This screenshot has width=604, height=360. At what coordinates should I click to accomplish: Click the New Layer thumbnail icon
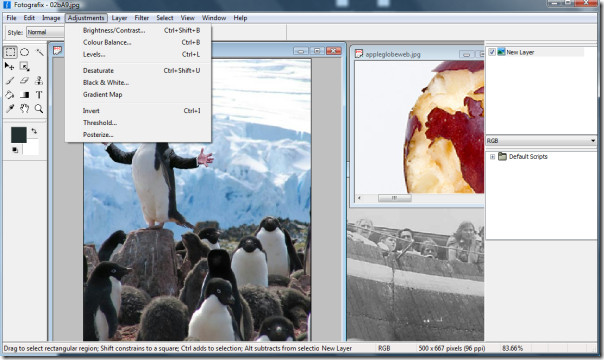coord(501,52)
